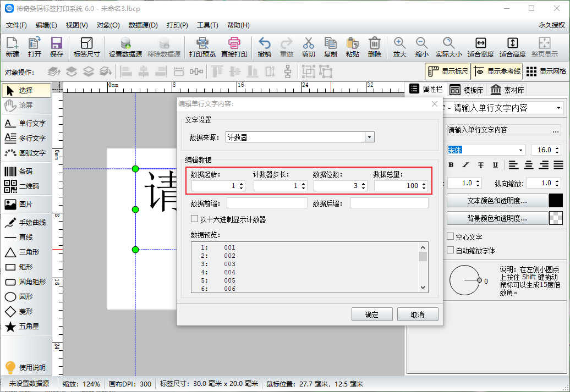
Task: Zoom in with the 放大 icon
Action: coord(399,47)
